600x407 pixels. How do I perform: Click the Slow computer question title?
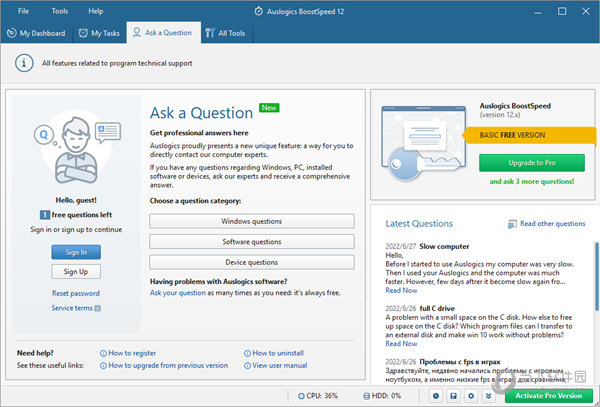click(x=444, y=246)
